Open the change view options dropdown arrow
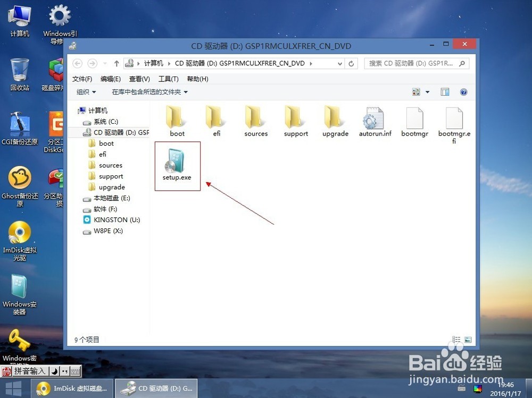The width and height of the screenshot is (532, 398). click(427, 92)
